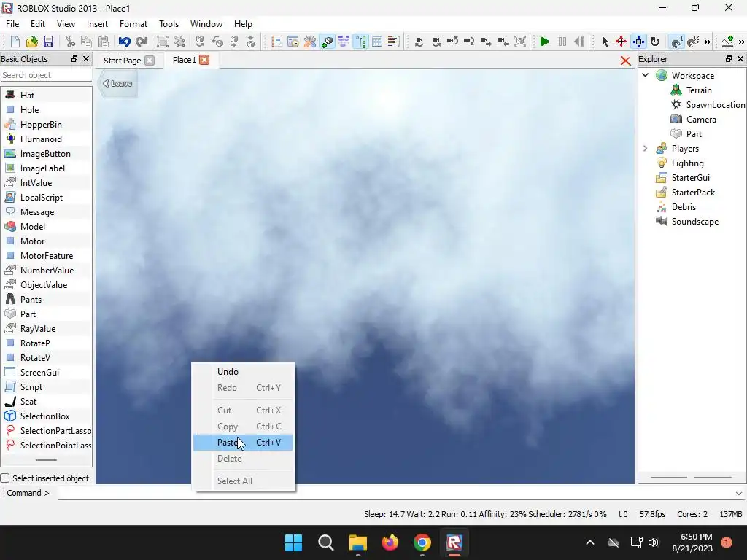
Task: Click the gray Redo arrow
Action: pos(142,42)
